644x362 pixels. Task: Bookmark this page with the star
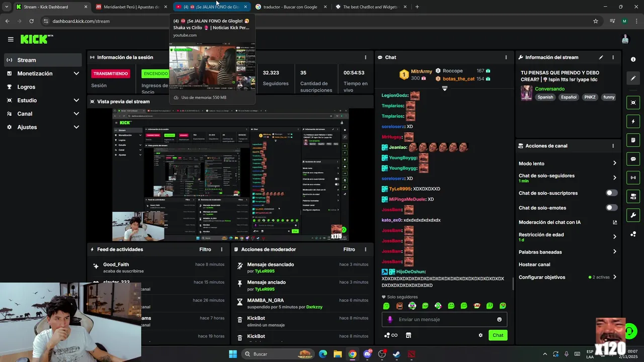(596, 21)
